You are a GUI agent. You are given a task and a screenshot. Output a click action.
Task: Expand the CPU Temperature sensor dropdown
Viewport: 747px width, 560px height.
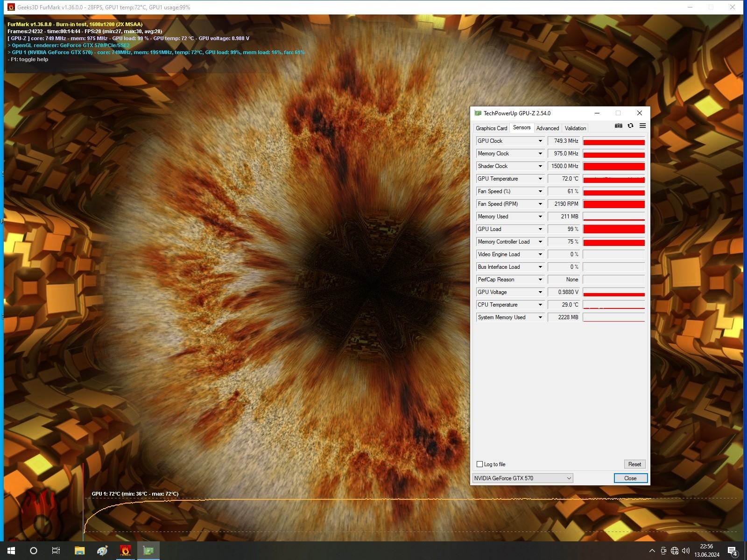tap(540, 305)
